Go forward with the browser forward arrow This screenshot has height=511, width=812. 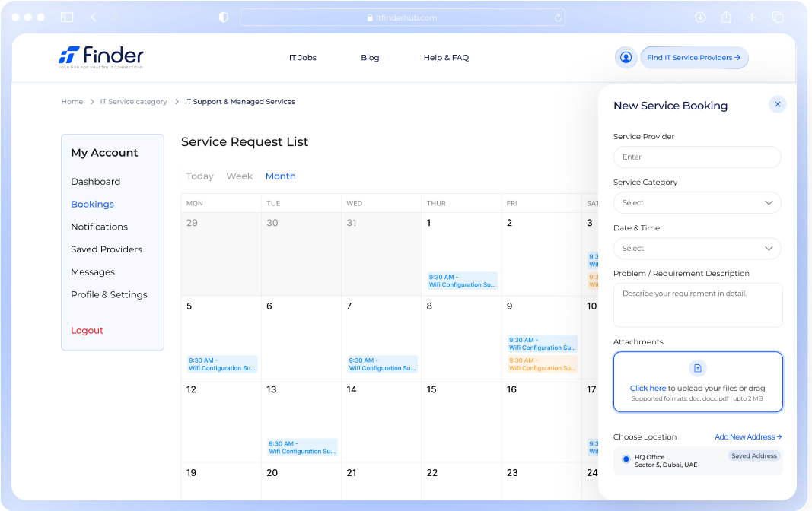[114, 17]
